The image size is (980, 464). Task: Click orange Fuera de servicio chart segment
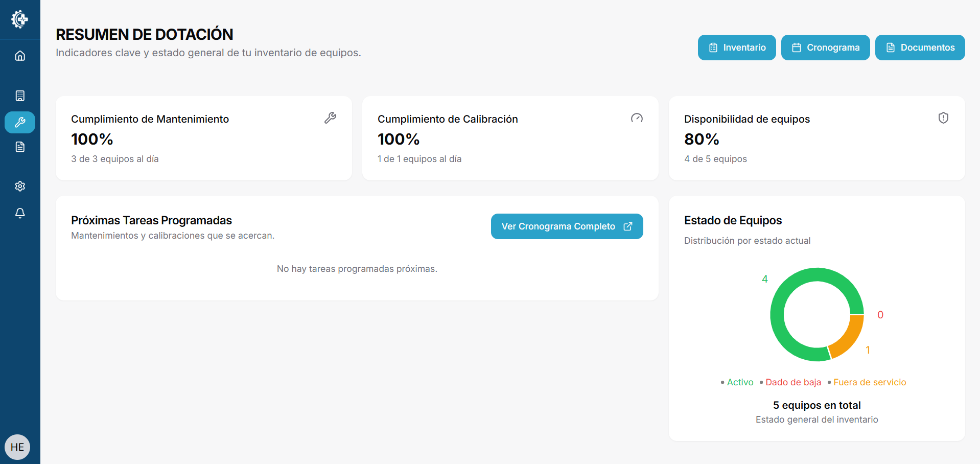click(849, 338)
